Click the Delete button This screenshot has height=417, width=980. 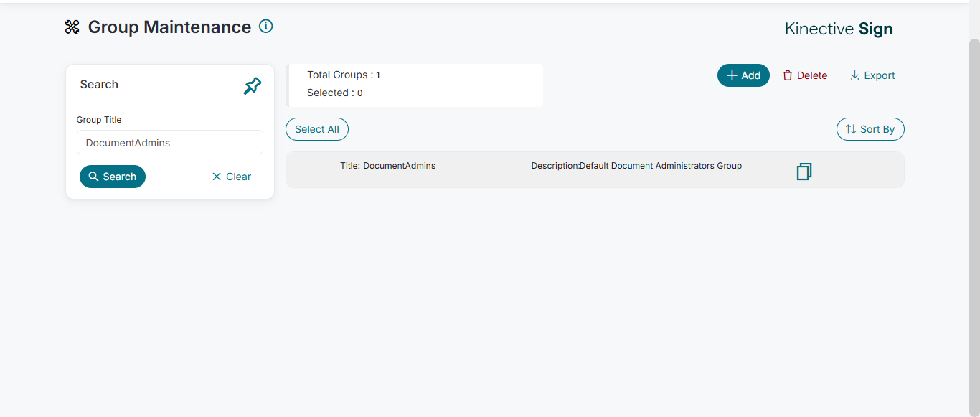[x=805, y=75]
